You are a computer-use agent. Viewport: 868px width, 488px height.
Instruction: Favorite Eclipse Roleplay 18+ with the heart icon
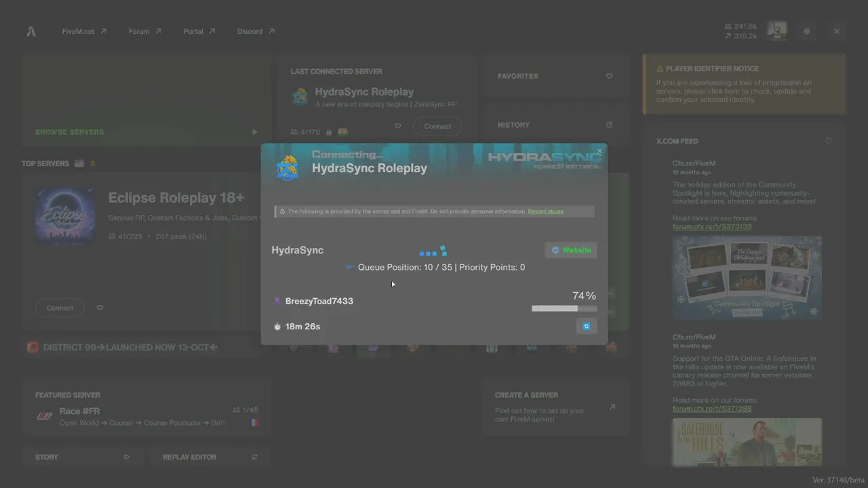pos(100,308)
